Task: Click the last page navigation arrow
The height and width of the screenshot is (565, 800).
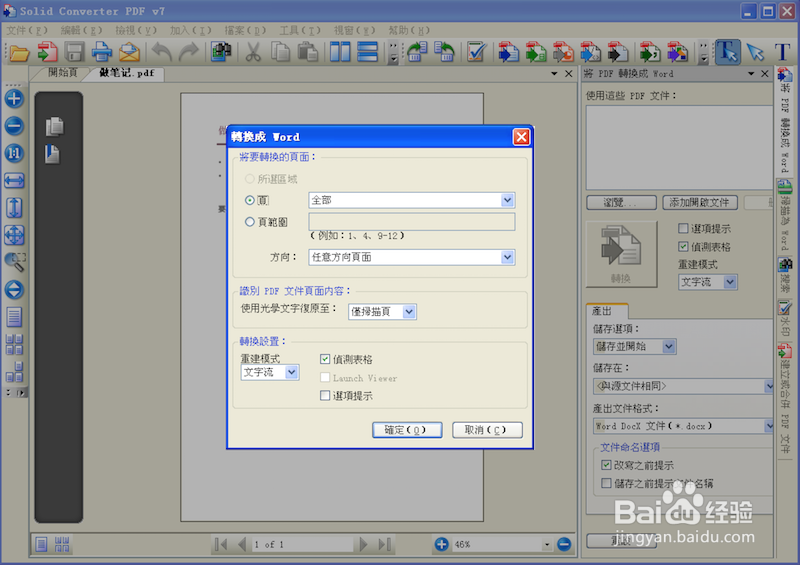Action: pyautogui.click(x=385, y=545)
